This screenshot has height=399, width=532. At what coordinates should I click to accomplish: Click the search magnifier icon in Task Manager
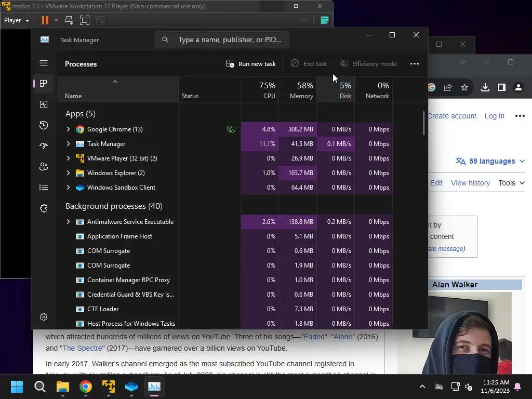165,39
